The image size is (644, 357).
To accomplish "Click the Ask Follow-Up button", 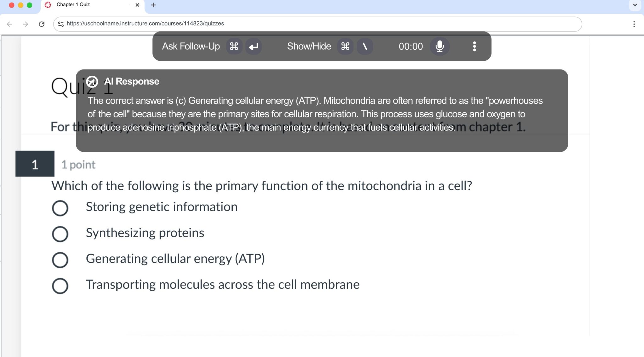I will tap(191, 47).
